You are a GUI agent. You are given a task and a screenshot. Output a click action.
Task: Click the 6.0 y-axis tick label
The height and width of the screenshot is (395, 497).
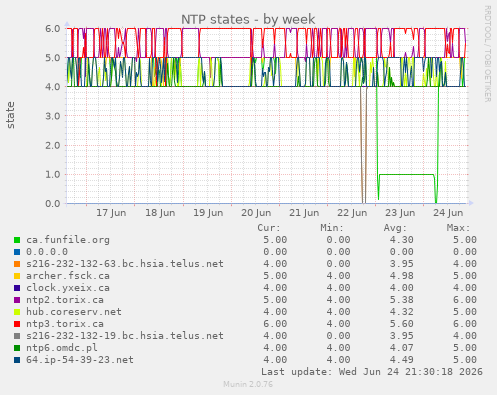[x=53, y=29]
